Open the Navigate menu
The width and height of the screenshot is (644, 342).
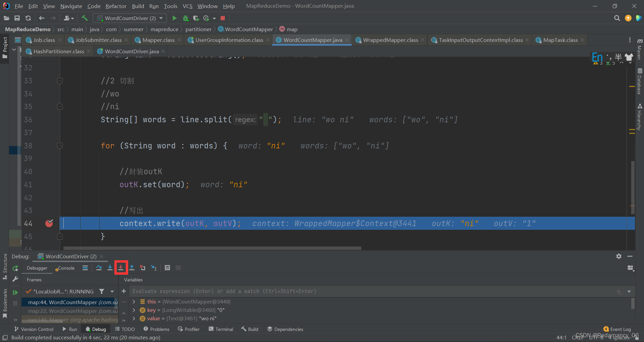71,6
